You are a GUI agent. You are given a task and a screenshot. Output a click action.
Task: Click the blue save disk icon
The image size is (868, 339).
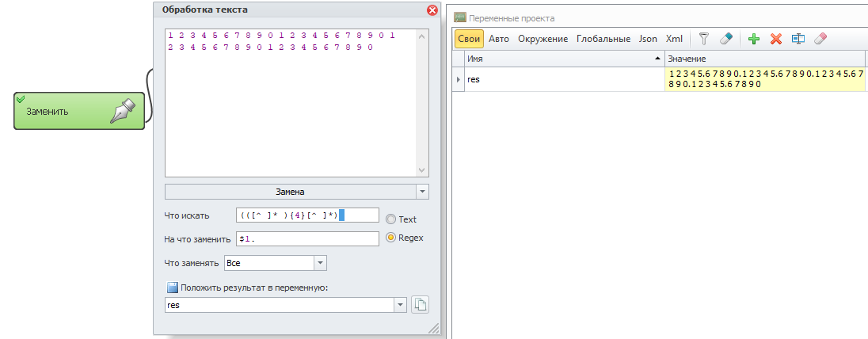pyautogui.click(x=172, y=288)
